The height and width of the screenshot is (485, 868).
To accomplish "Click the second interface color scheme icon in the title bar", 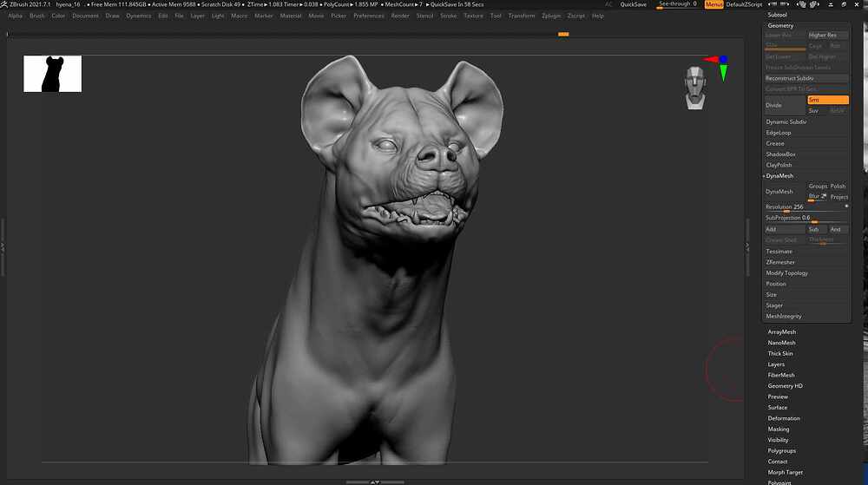I will 814,3.
